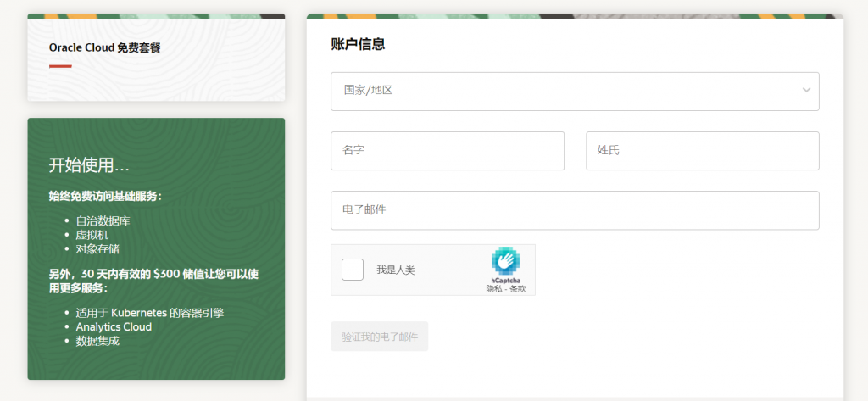
Task: Open the hCaptcha 隐私 privacy link
Action: 492,288
